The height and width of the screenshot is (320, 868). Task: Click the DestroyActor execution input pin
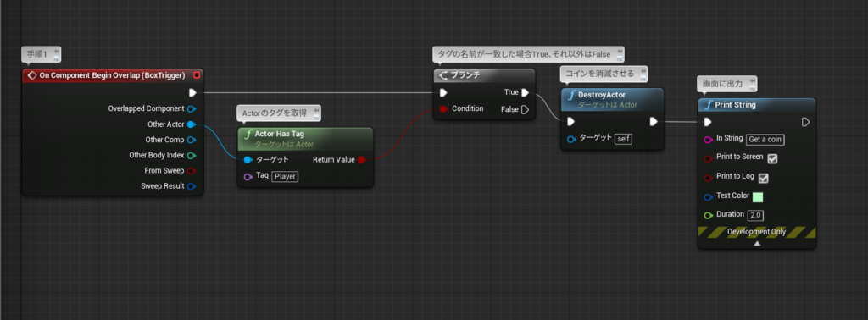click(x=570, y=122)
